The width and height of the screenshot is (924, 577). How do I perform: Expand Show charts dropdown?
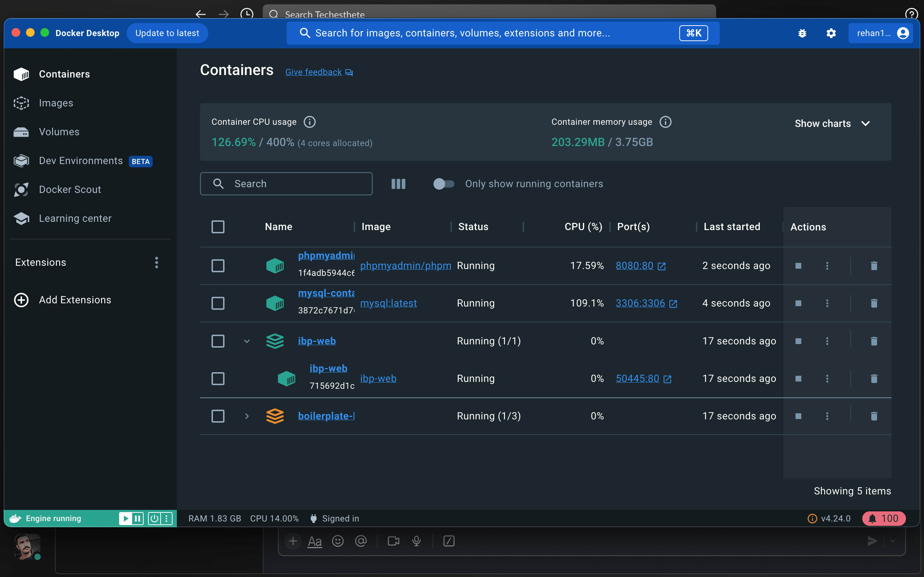[832, 124]
